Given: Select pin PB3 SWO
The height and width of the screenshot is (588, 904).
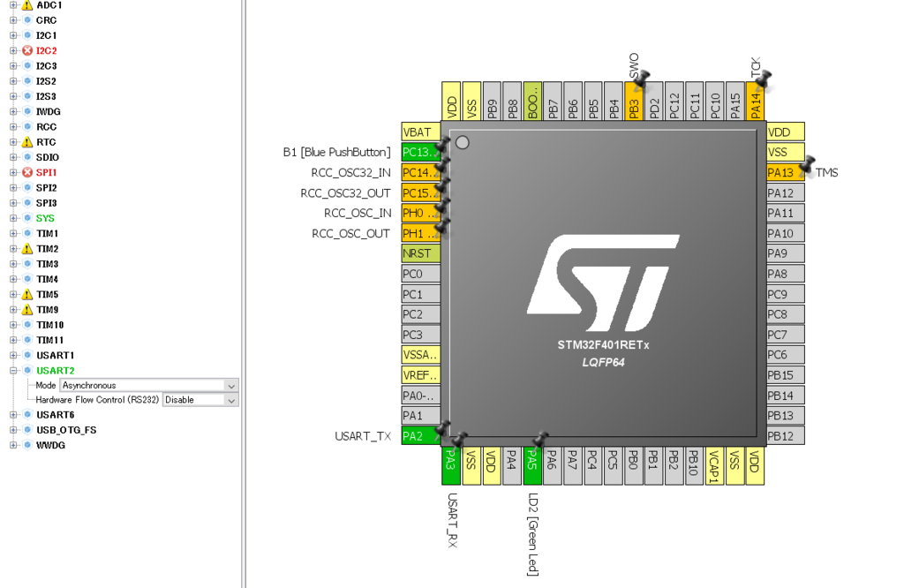Looking at the screenshot, I should point(634,101).
